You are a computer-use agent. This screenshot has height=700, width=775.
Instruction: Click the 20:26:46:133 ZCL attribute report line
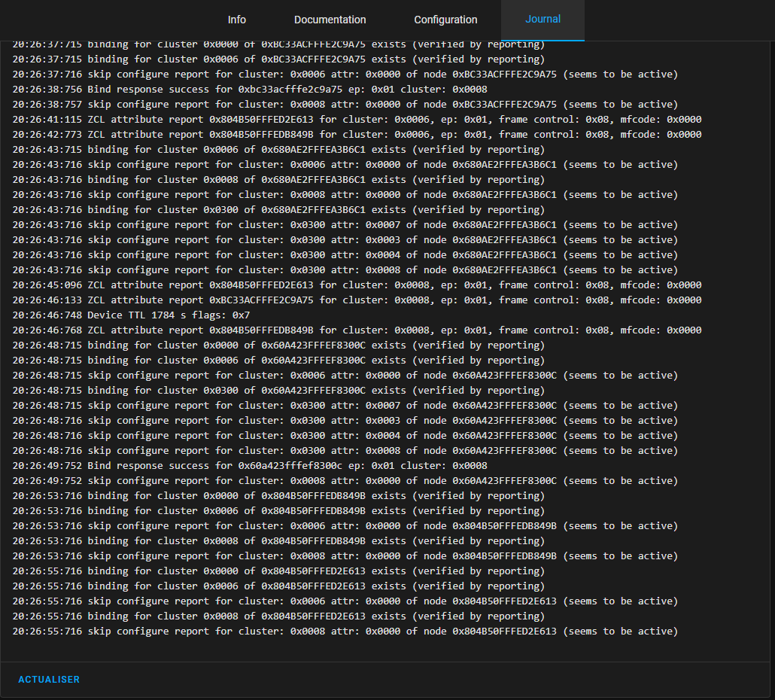(357, 300)
